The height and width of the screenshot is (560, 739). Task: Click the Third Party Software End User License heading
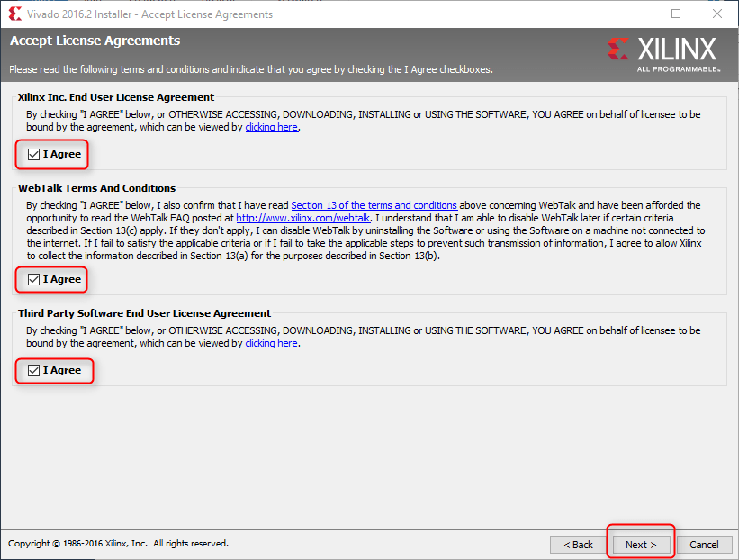pyautogui.click(x=144, y=313)
